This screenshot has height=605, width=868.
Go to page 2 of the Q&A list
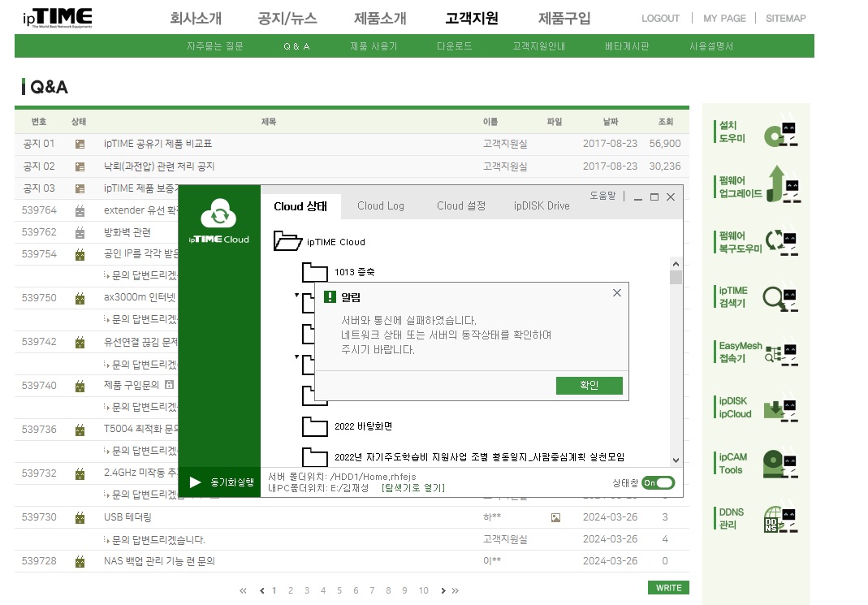tap(290, 590)
